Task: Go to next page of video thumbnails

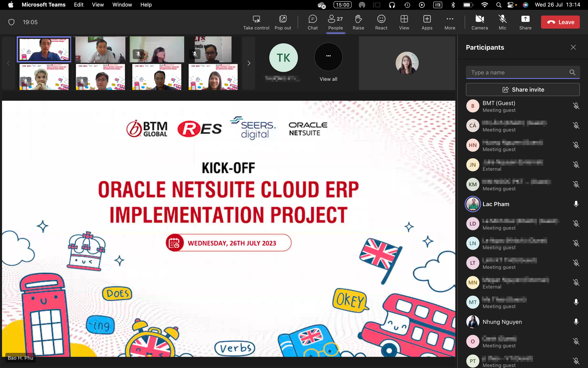Action: coord(248,63)
